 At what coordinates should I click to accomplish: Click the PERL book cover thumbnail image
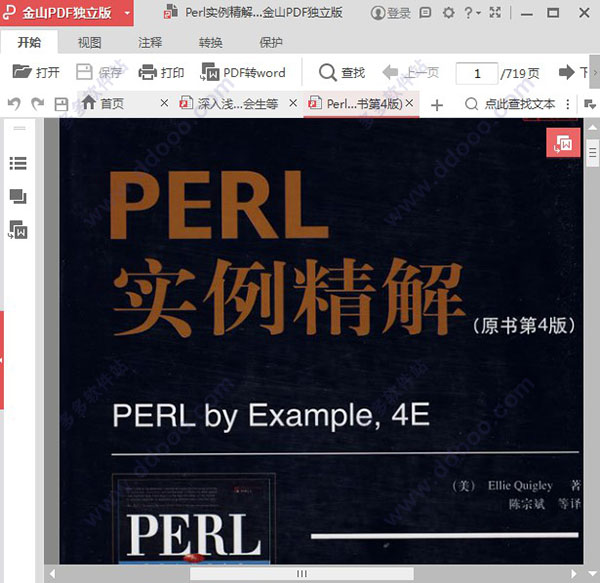194,519
